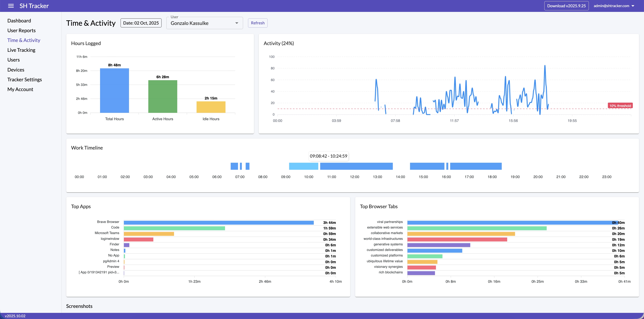Click the blue Total Hours bar

(x=114, y=90)
